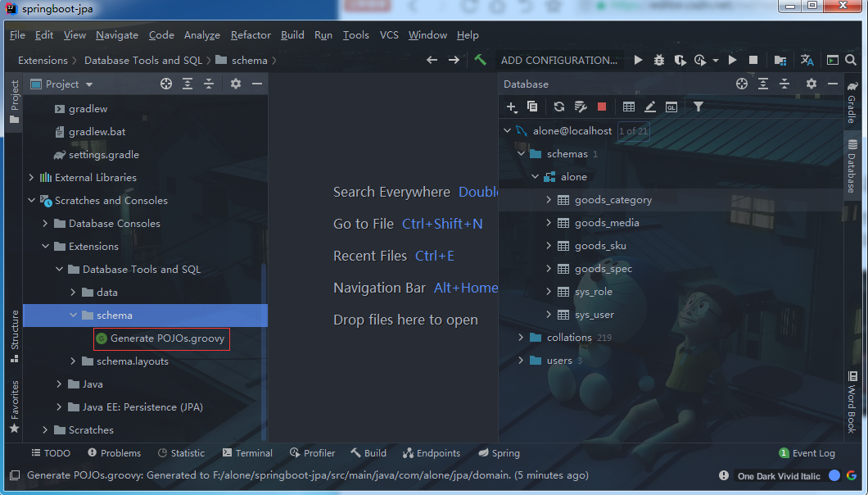Open the Endpoints tool window tab

tap(432, 453)
